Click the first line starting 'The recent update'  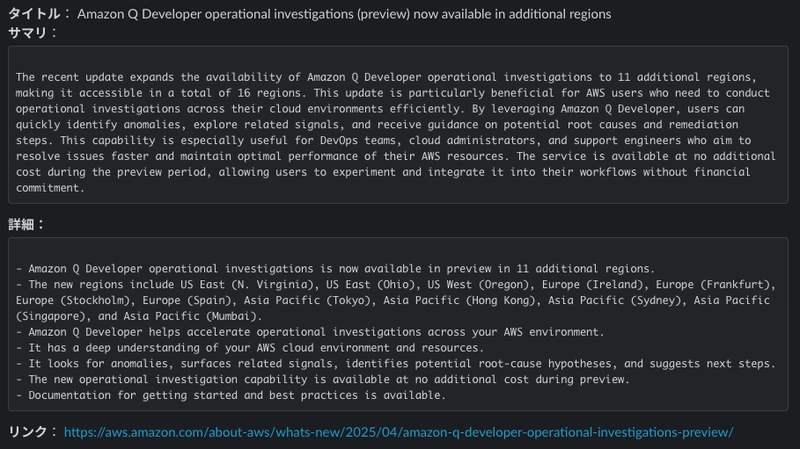click(386, 77)
